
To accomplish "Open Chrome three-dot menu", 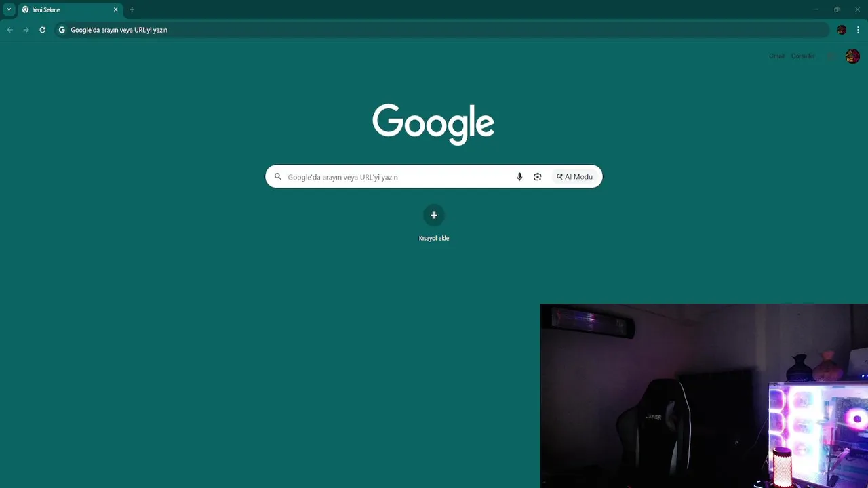I will click(x=858, y=30).
